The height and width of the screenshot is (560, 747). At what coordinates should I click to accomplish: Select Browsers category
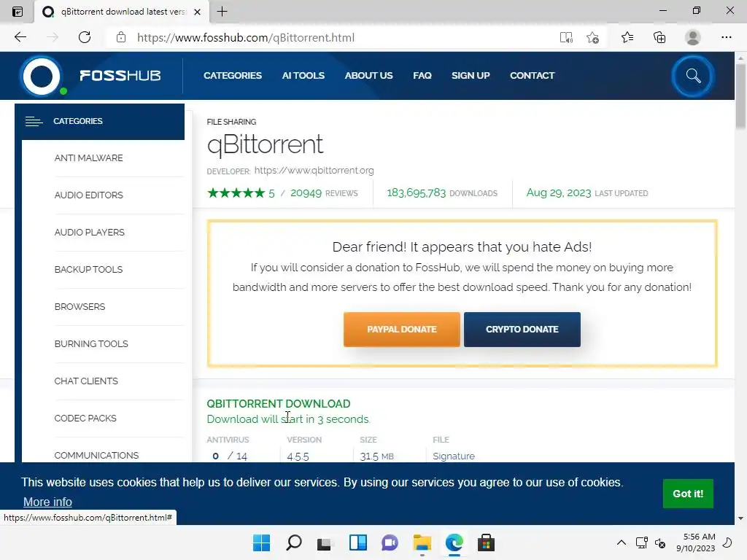[x=80, y=307]
